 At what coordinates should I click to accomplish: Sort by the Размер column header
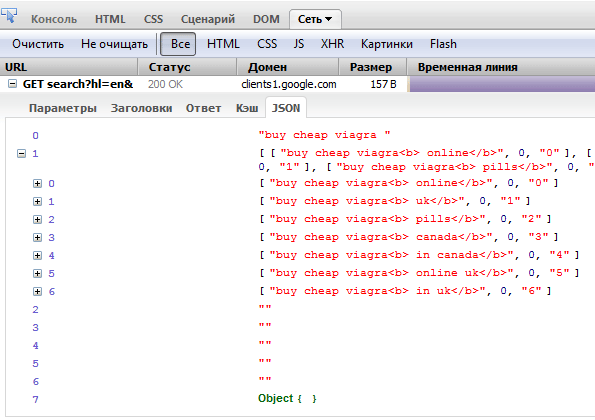373,67
